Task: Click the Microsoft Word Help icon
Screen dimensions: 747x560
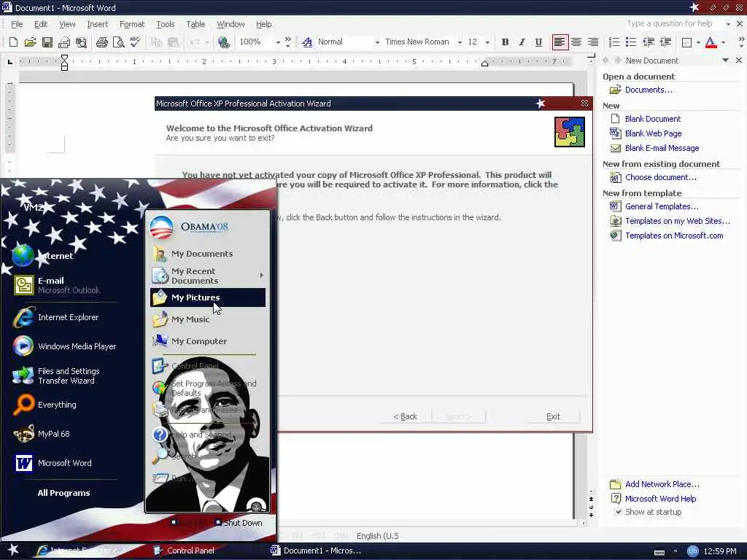Action: click(x=616, y=499)
